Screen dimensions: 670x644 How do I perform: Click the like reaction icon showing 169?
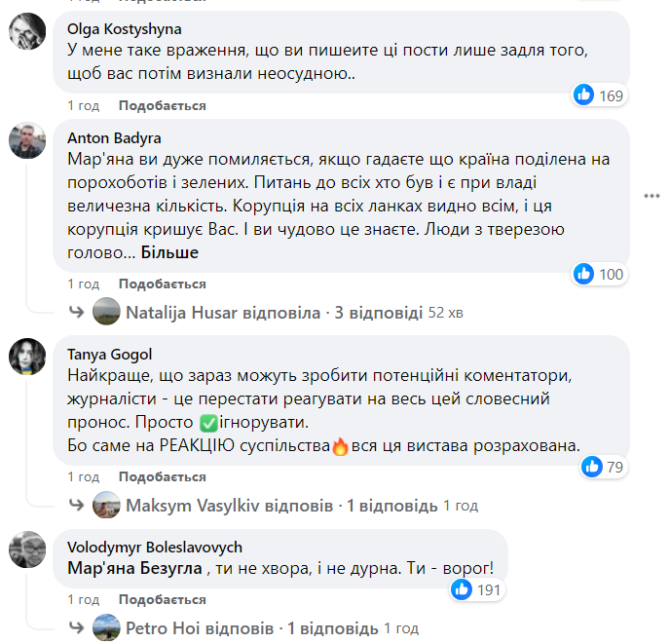coord(584,95)
